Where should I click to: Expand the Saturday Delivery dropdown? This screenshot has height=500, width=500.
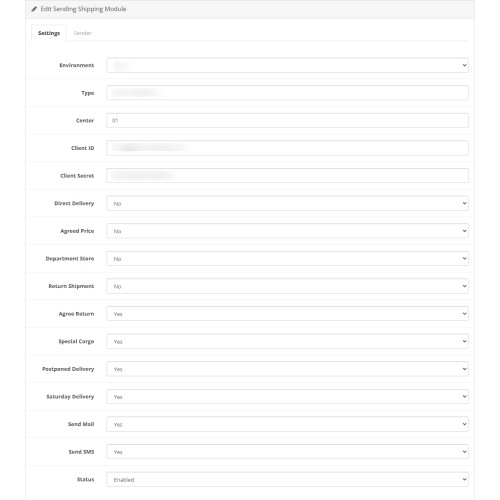click(287, 397)
